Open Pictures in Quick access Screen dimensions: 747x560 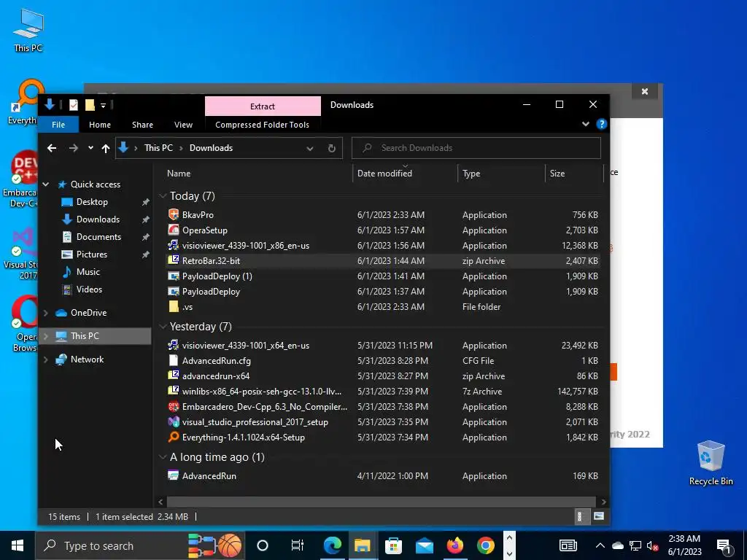pyautogui.click(x=91, y=254)
